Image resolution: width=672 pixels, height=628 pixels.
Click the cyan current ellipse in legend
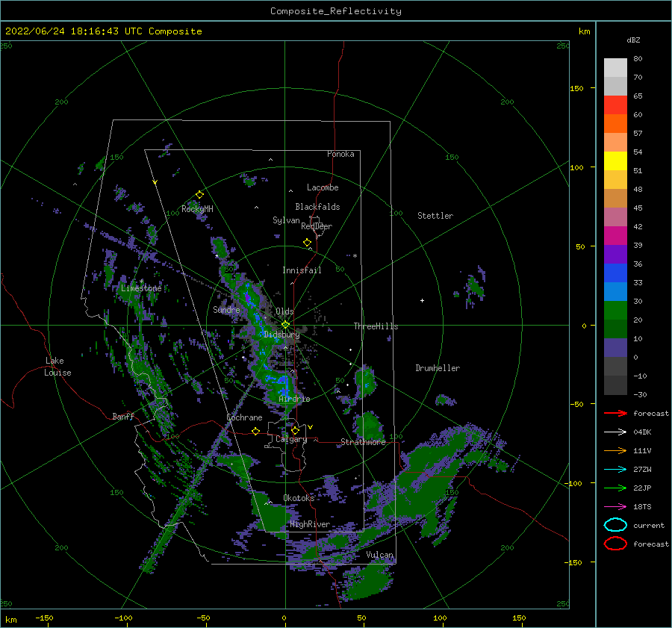pyautogui.click(x=615, y=525)
